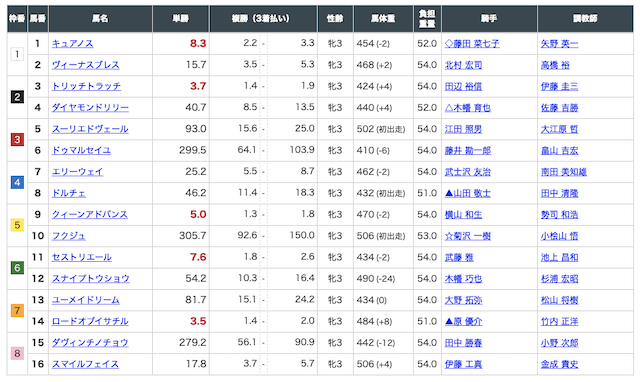Open trainer link 金成 貴史

(559, 364)
